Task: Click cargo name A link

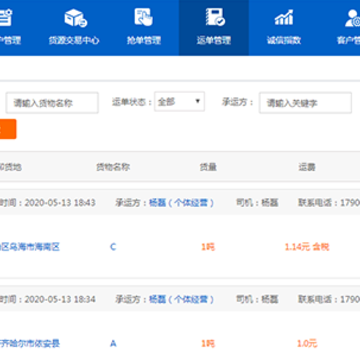Action: [x=113, y=343]
